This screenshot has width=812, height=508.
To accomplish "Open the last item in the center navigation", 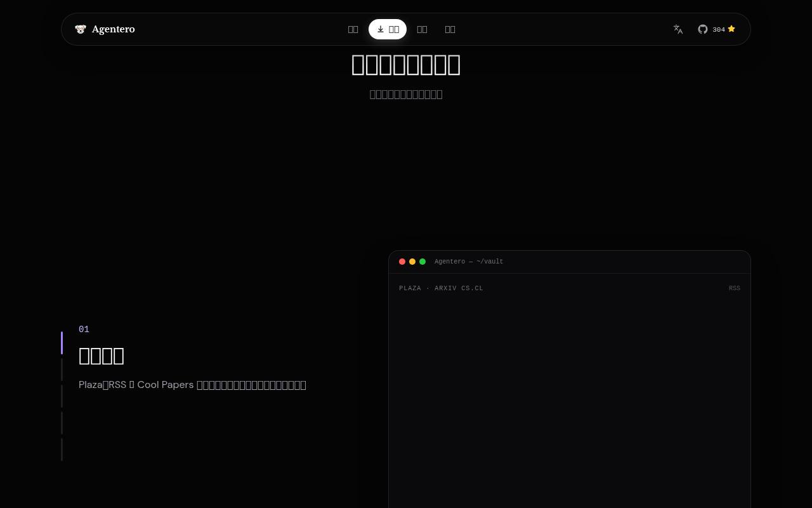I will 450,29.
